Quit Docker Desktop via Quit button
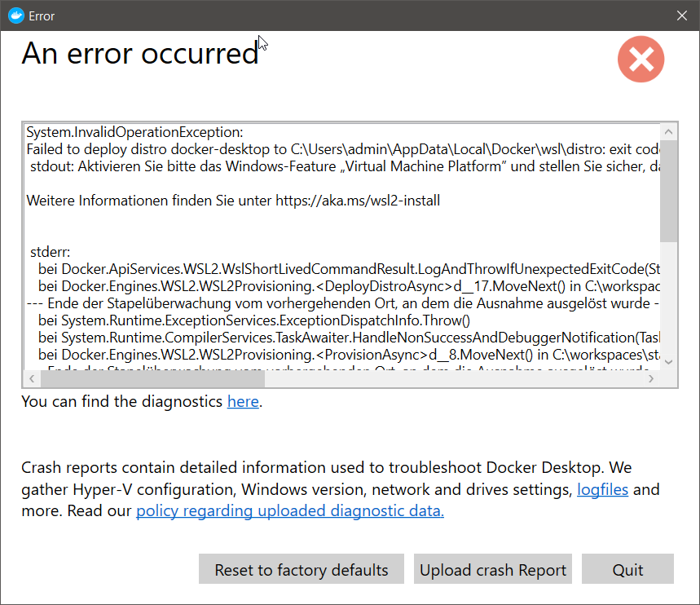This screenshot has height=605, width=700. click(627, 569)
